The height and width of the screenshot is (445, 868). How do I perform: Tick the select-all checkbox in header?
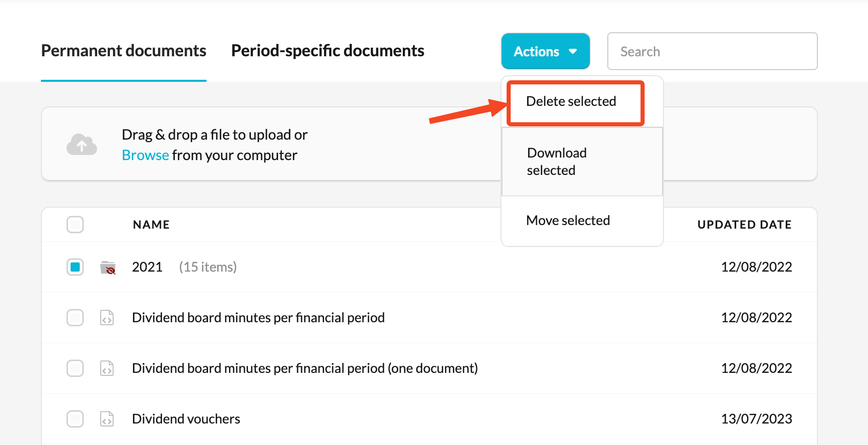[x=75, y=225]
